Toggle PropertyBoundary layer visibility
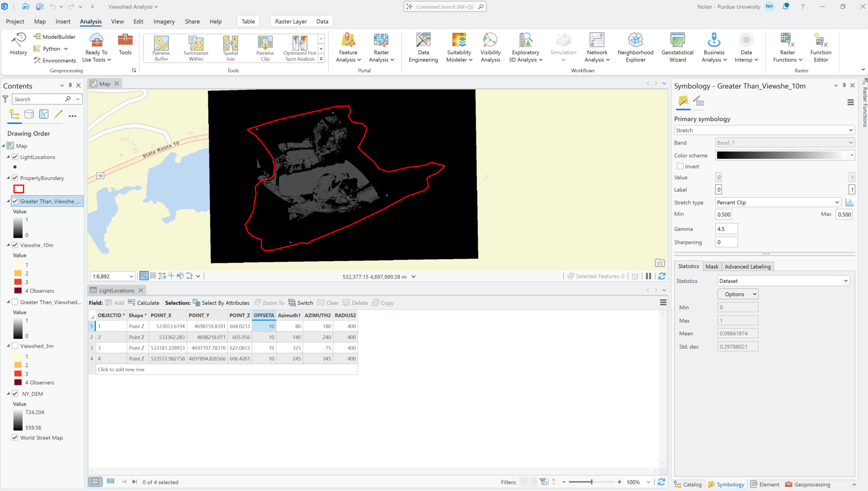Image resolution: width=868 pixels, height=491 pixels. point(15,178)
